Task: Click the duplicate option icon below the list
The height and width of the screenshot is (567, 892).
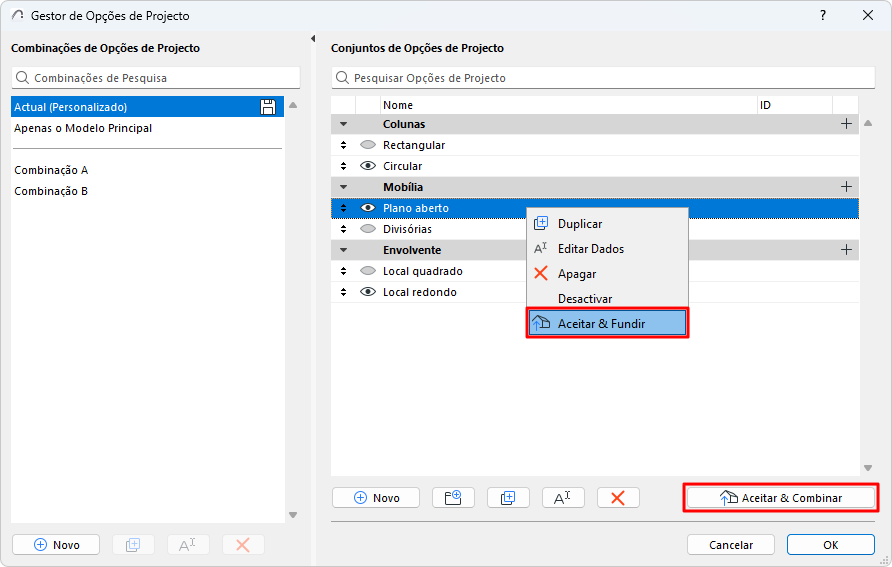Action: pos(508,498)
